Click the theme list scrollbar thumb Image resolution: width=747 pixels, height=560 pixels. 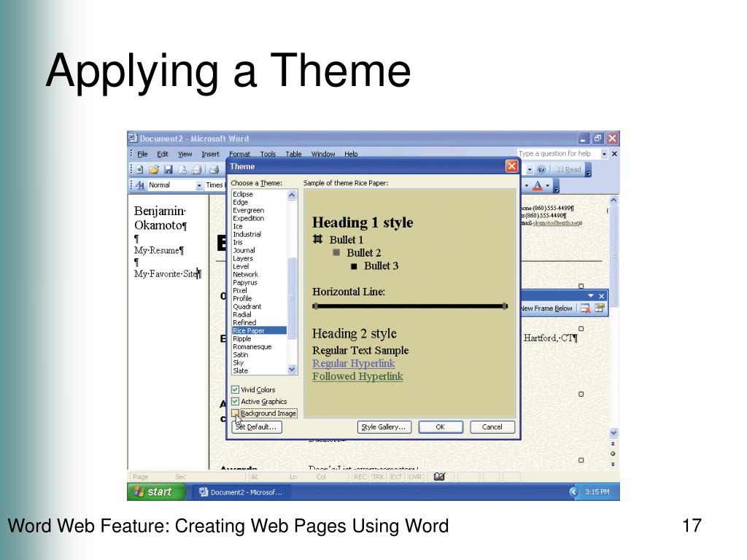(292, 297)
